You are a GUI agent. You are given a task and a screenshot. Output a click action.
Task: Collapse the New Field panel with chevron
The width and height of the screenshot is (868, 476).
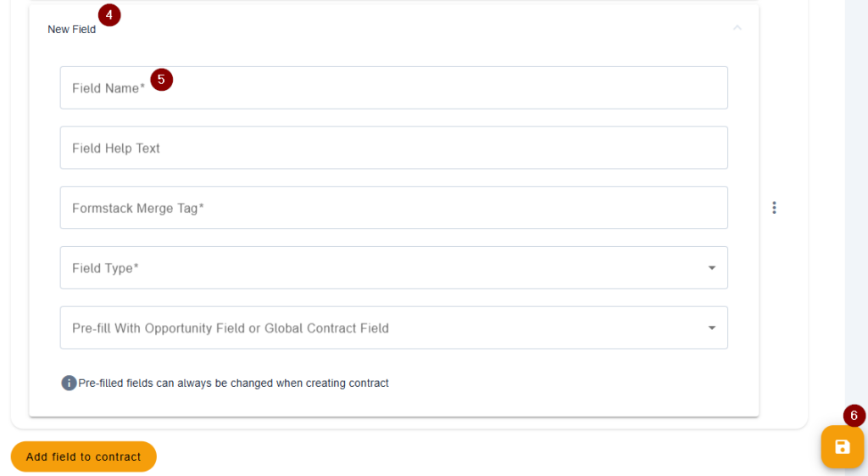point(737,28)
